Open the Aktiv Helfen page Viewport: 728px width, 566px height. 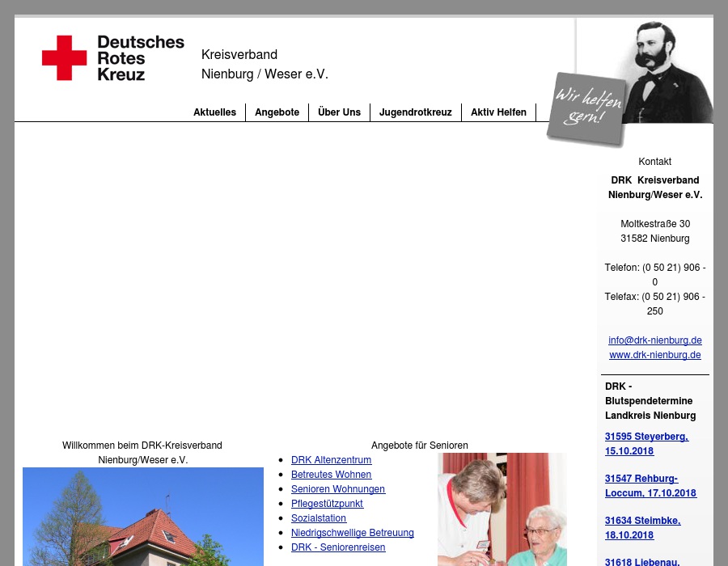[498, 112]
